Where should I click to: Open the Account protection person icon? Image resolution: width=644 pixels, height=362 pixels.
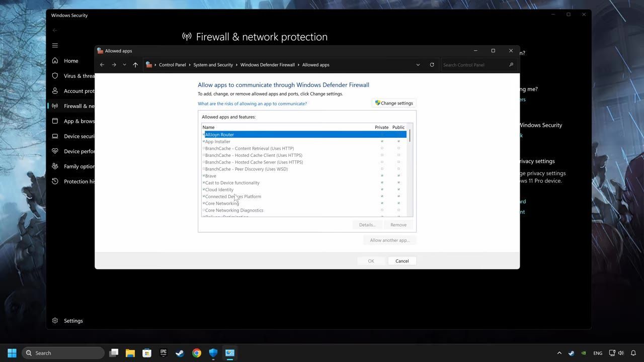(55, 91)
